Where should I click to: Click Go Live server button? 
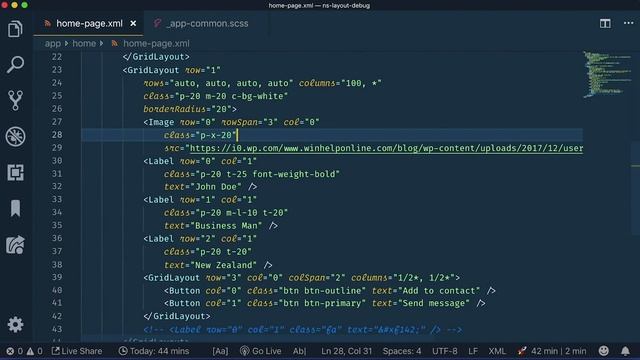[261, 351]
